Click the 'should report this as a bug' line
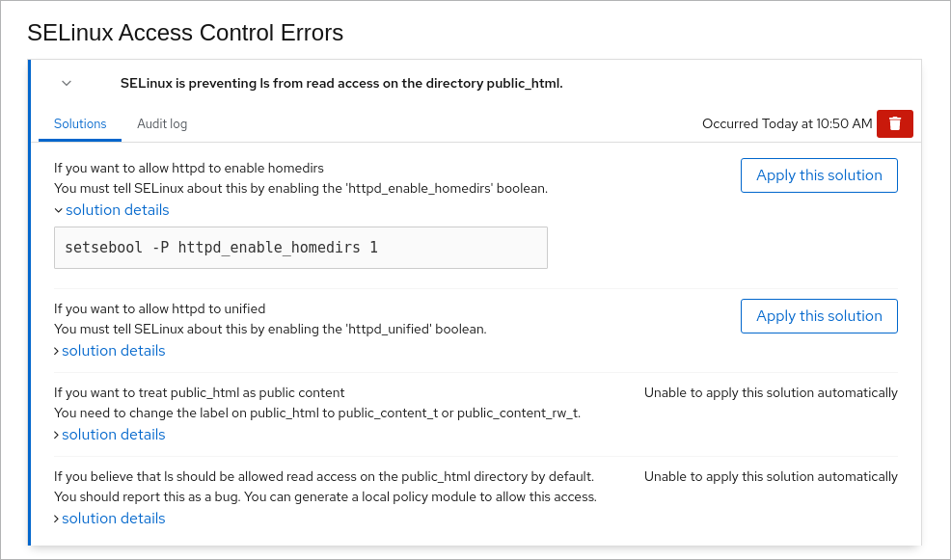951x560 pixels. (x=325, y=497)
